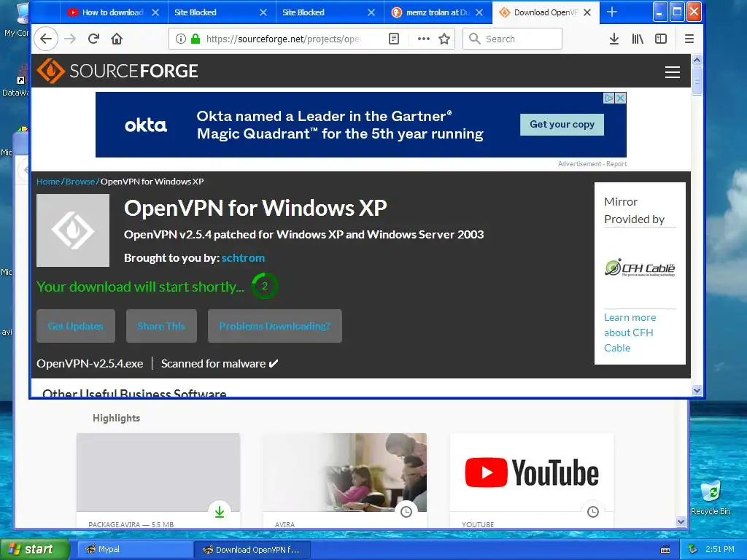Reload the current SourceForge page

(x=93, y=39)
